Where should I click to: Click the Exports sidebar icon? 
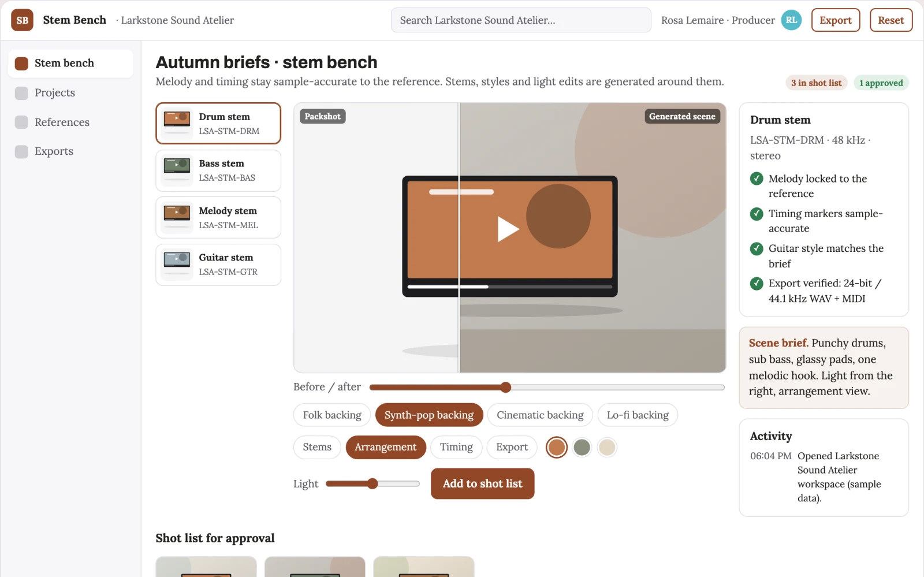[x=21, y=151]
